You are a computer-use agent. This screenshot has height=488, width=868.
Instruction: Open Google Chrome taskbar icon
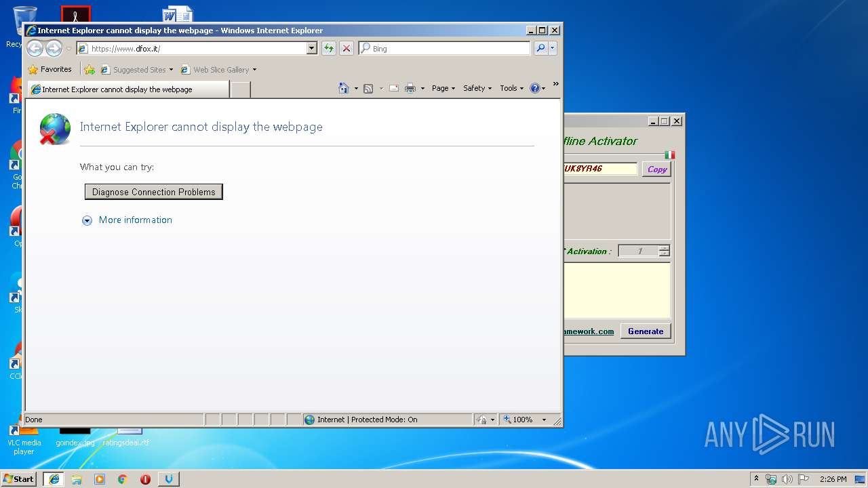(x=123, y=479)
